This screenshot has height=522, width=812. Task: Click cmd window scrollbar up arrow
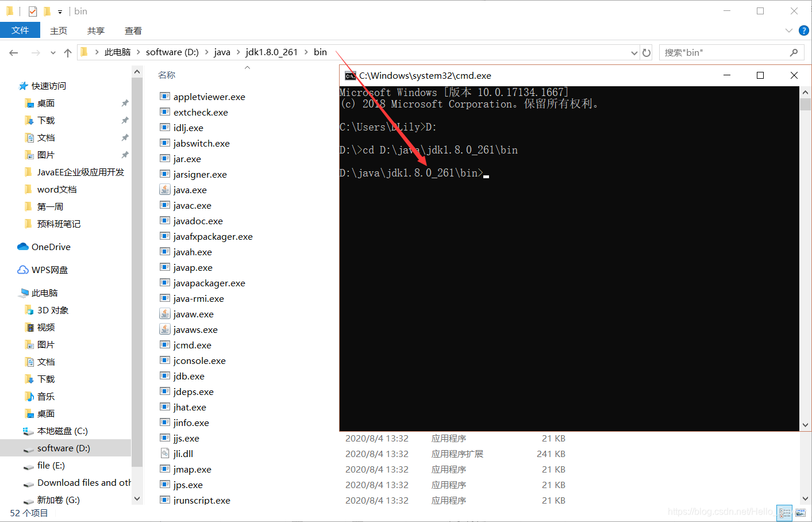pos(805,92)
